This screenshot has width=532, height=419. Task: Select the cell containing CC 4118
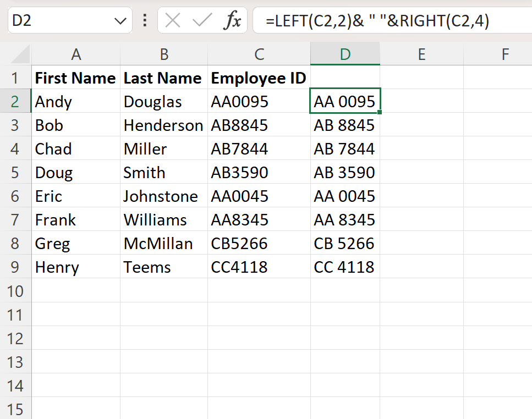(x=345, y=267)
